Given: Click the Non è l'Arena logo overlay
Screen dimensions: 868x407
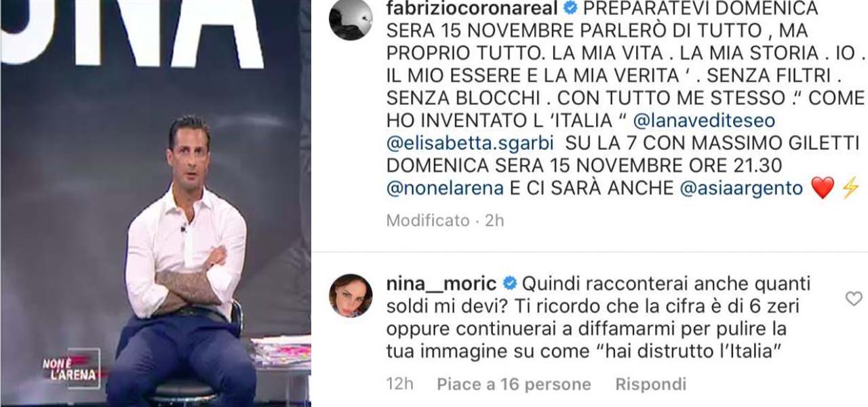Looking at the screenshot, I should tap(71, 368).
